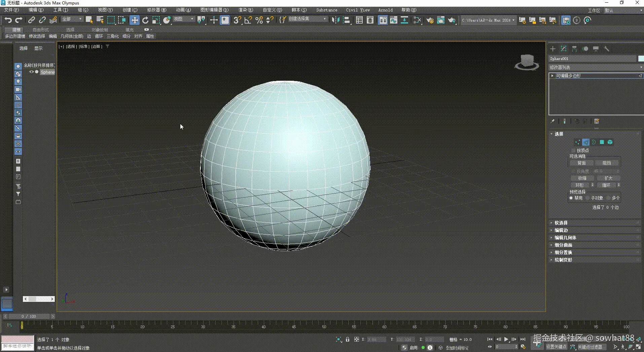This screenshot has height=352, width=644.
Task: Open the 修改器(M) menu
Action: click(x=156, y=10)
